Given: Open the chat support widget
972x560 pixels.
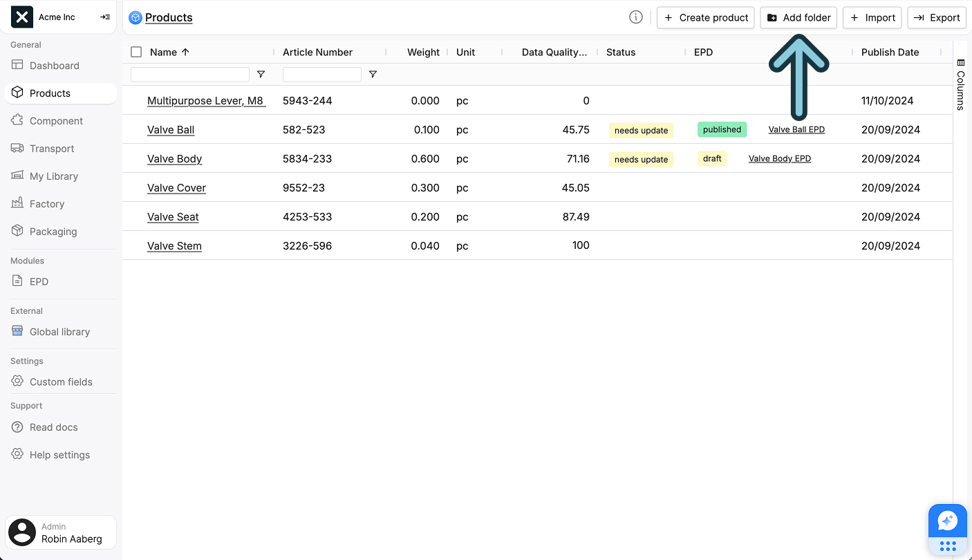Looking at the screenshot, I should [947, 521].
